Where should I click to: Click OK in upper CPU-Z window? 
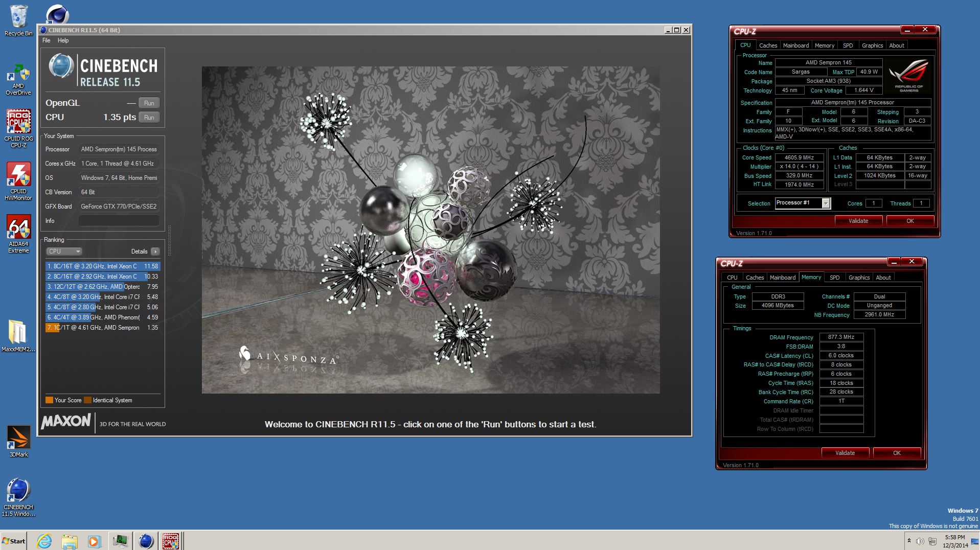pos(910,221)
